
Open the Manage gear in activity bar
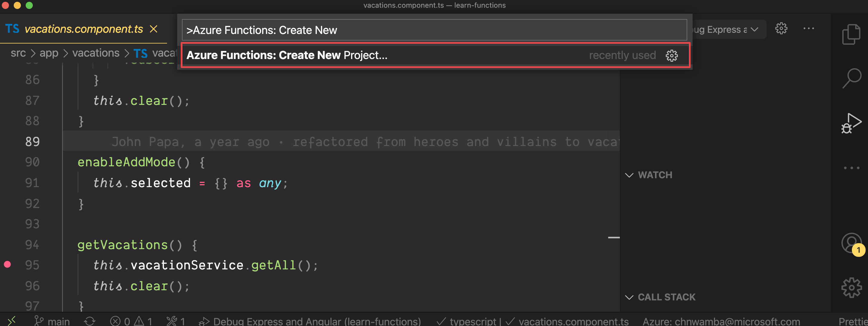tap(851, 287)
